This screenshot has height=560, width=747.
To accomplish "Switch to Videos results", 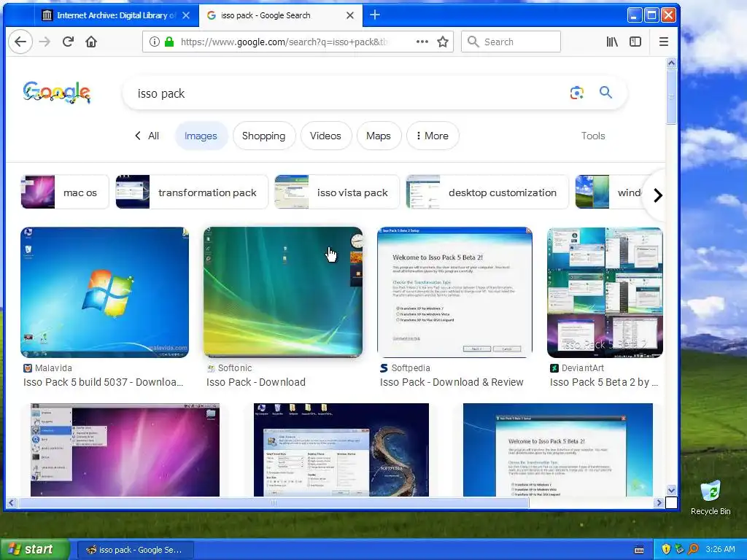I will 326,136.
